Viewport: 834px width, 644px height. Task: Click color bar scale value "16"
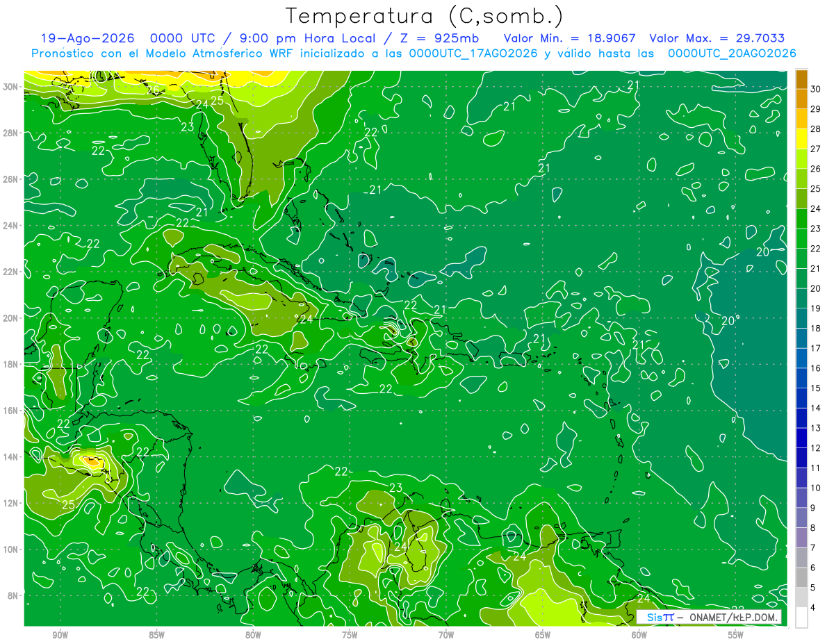(x=817, y=368)
